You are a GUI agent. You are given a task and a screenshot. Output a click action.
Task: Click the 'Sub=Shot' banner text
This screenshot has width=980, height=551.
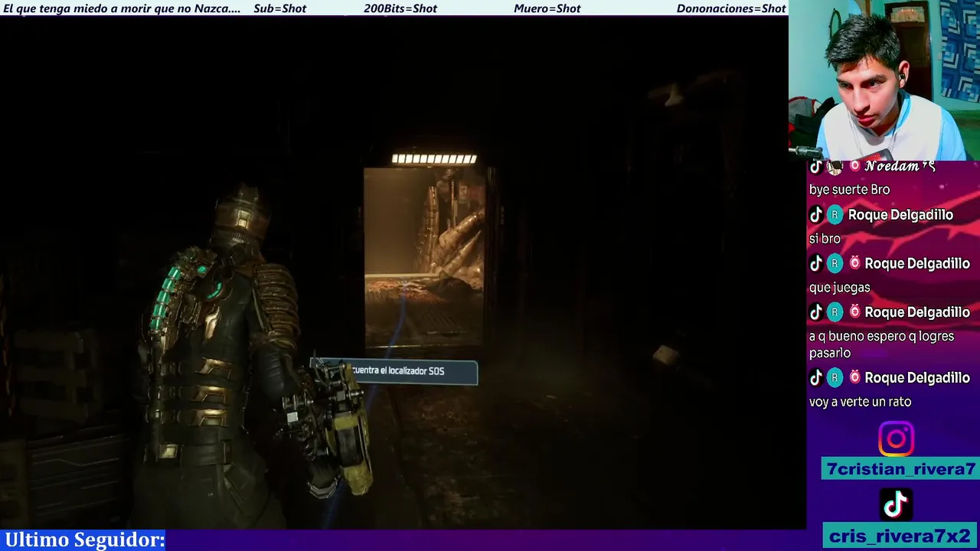[x=279, y=8]
